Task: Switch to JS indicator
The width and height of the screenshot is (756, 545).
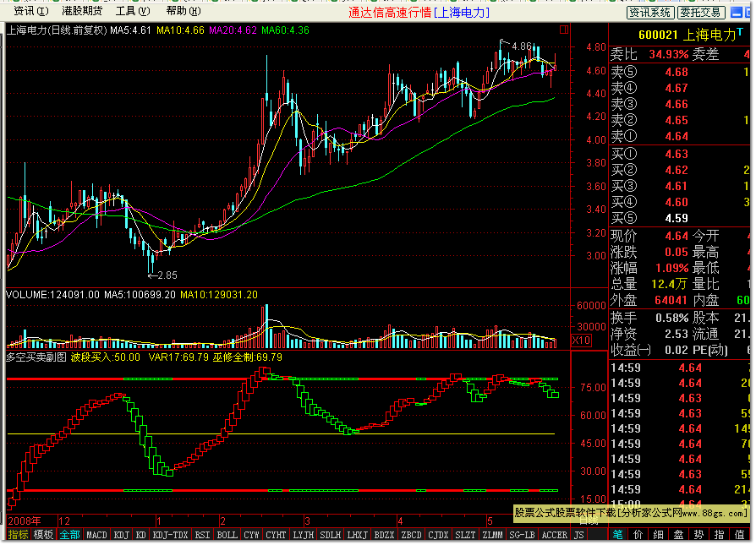Action: (579, 535)
